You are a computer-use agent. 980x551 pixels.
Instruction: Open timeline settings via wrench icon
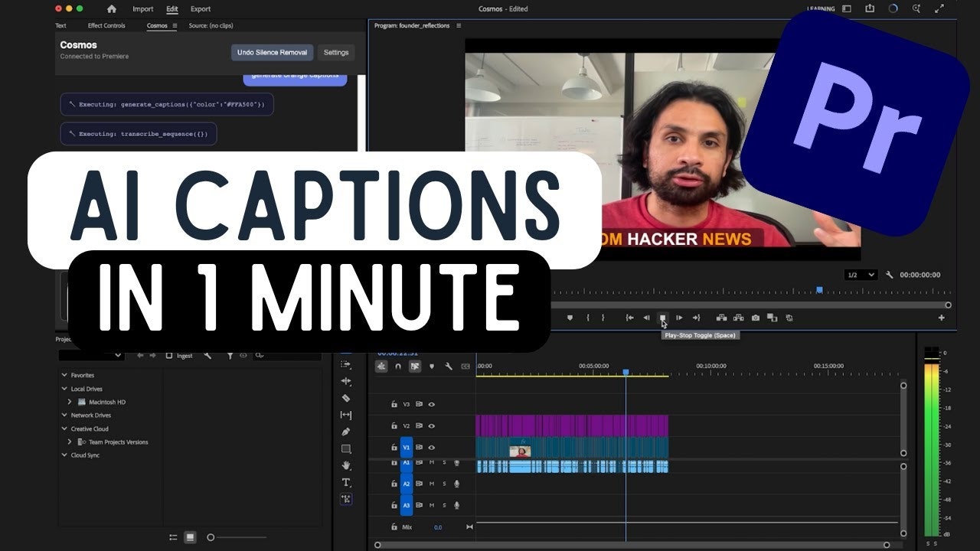tap(449, 367)
